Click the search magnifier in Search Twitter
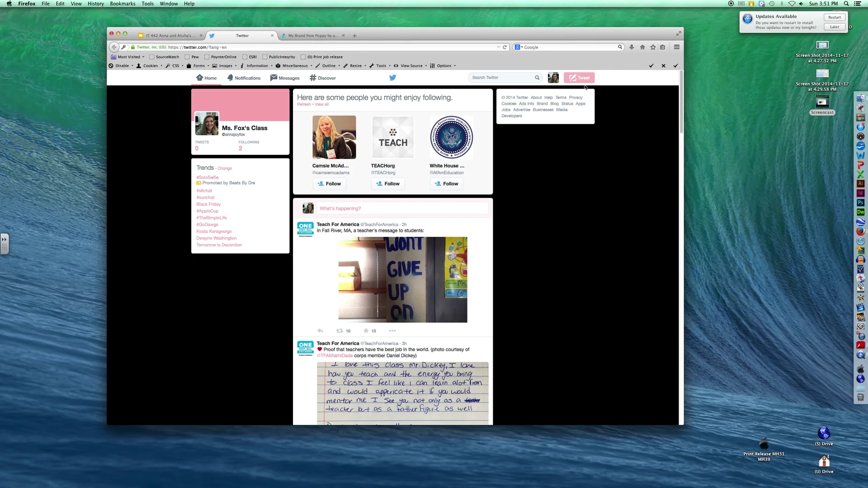The image size is (868, 488). click(537, 78)
